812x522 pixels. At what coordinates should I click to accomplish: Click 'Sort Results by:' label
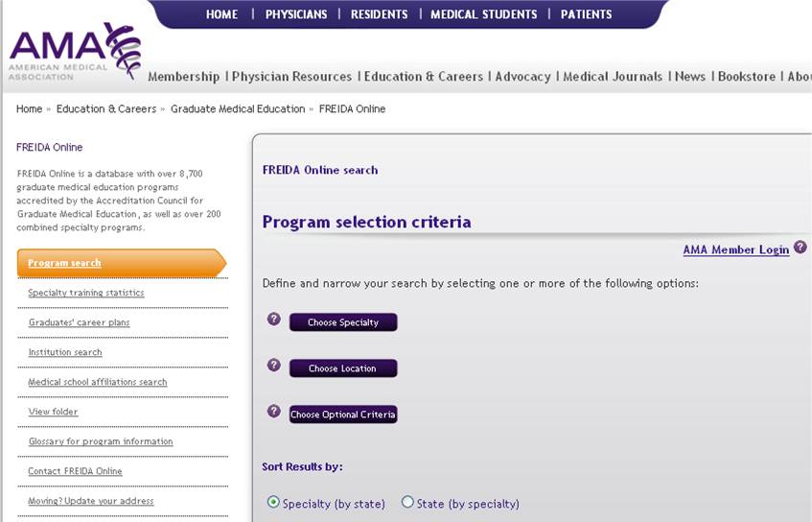[302, 466]
